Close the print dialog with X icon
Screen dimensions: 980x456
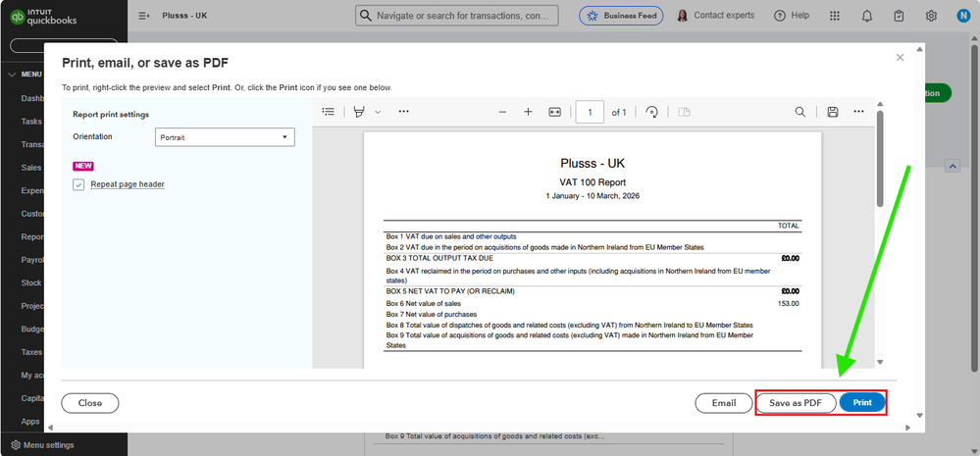click(900, 58)
